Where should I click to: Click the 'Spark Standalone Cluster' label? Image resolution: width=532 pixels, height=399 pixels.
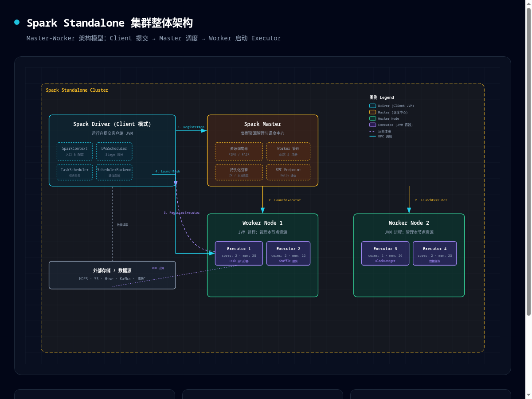pos(77,90)
